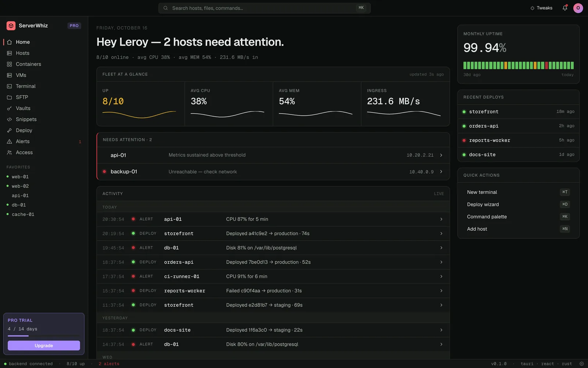588x368 pixels.
Task: Expand the Disk 81% db-01 alert chevron
Action: click(441, 248)
